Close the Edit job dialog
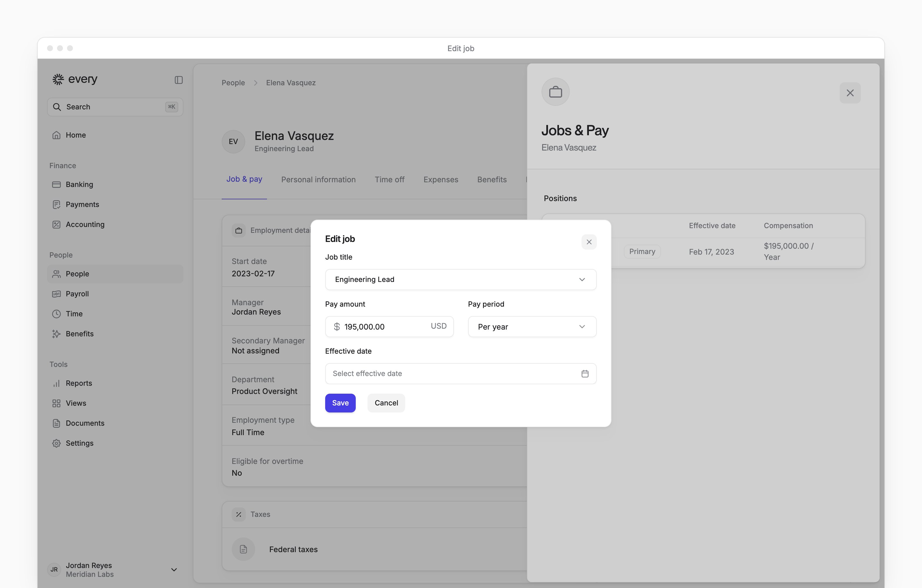The image size is (922, 588). pos(589,242)
